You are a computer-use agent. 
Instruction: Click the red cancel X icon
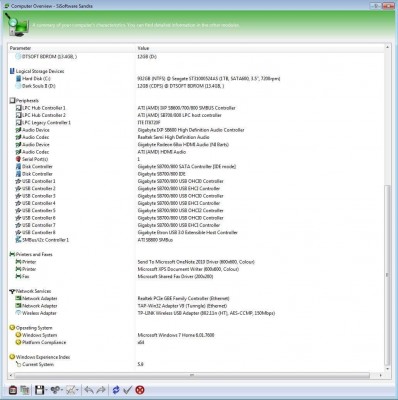140,390
